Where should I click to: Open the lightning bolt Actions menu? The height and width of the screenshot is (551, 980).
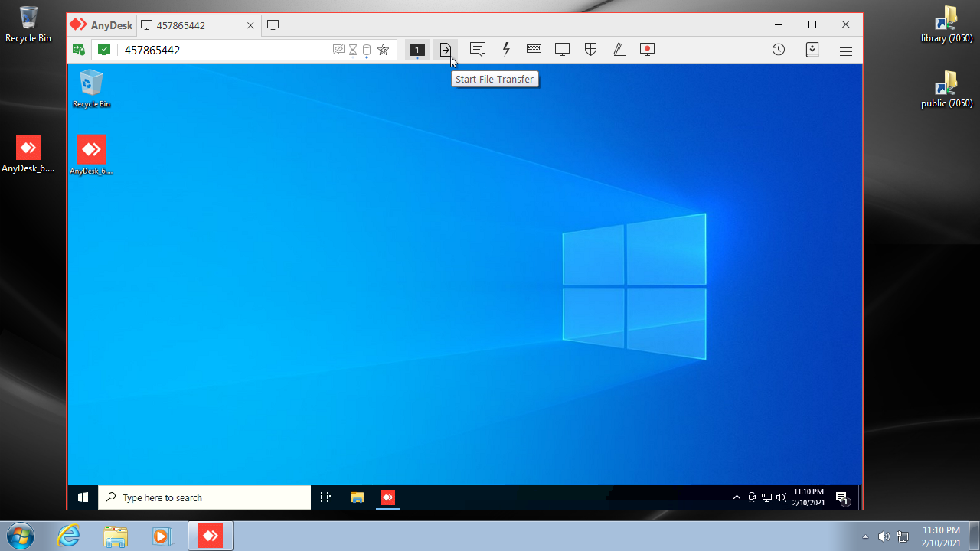tap(506, 50)
